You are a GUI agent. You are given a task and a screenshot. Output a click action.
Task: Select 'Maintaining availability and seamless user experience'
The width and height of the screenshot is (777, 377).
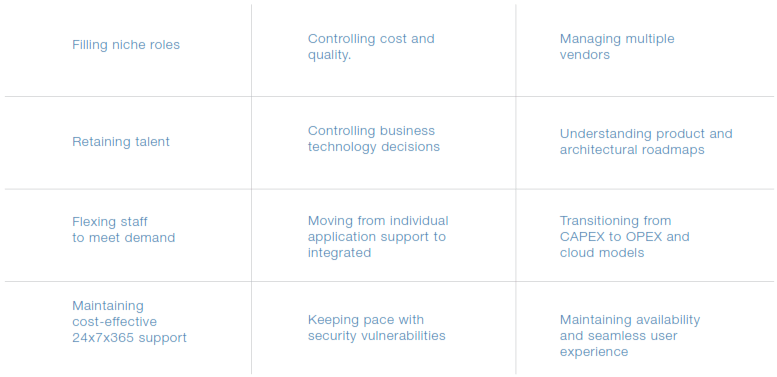click(630, 335)
